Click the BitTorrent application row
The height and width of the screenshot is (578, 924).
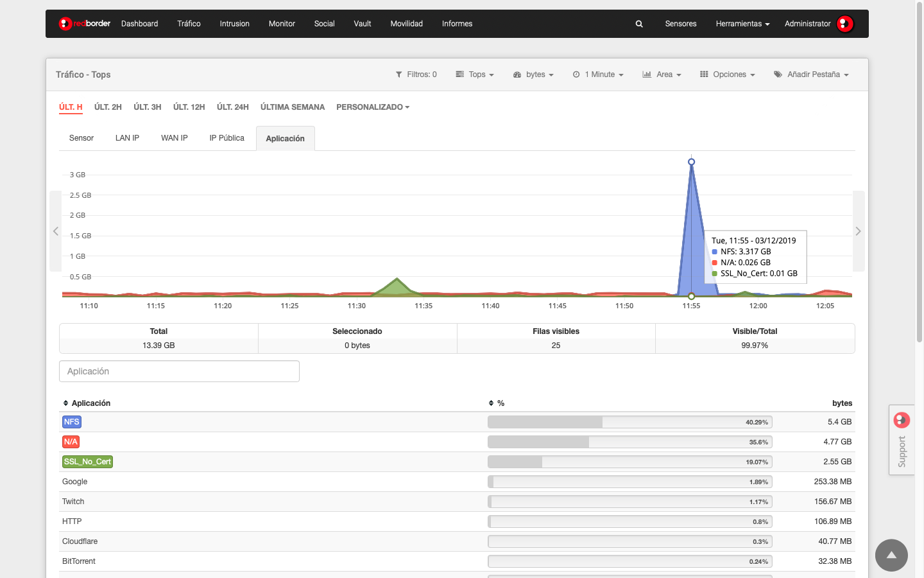457,561
